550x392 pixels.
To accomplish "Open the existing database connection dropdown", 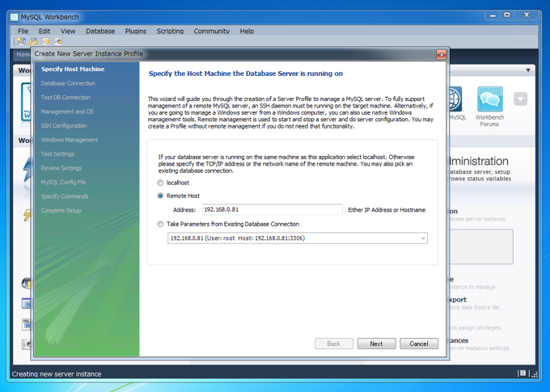I will [x=423, y=238].
